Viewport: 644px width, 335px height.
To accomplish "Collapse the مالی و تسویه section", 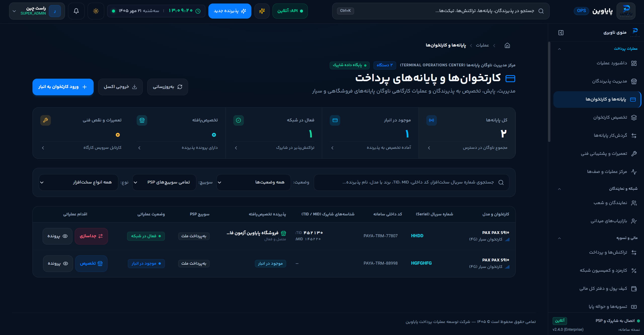I will [x=559, y=238].
